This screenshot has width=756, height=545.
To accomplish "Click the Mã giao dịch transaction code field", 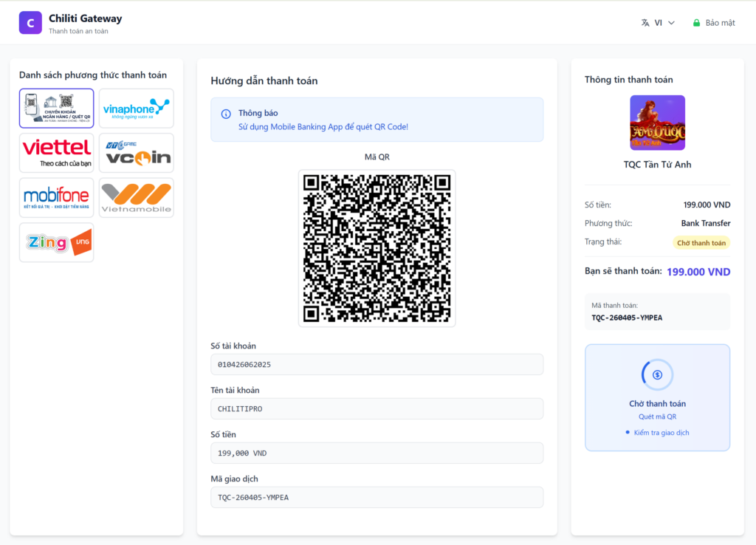I will (x=377, y=497).
